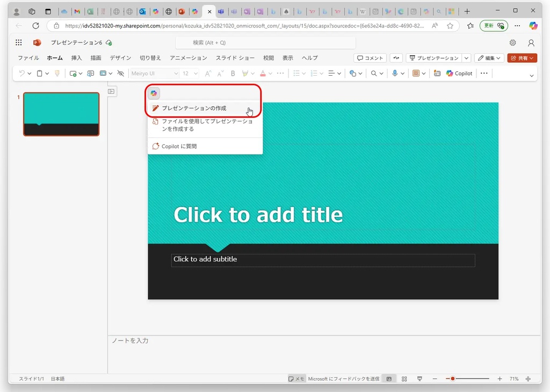The height and width of the screenshot is (392, 550).
Task: Open the 編集 mode dropdown
Action: click(489, 58)
